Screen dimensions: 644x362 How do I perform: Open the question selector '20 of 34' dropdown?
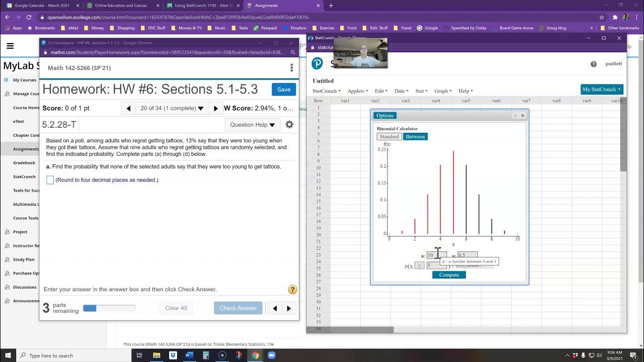172,108
